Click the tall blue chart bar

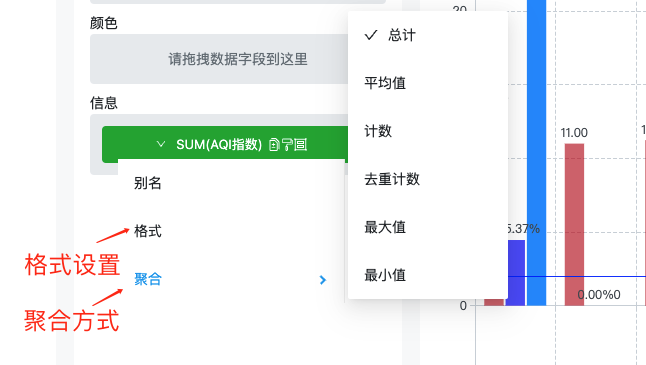(536, 153)
